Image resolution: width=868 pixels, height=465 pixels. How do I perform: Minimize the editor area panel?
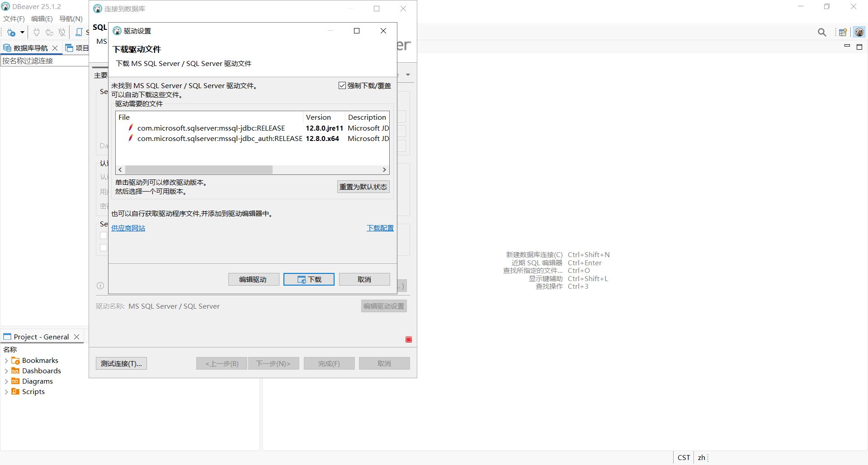tap(847, 47)
